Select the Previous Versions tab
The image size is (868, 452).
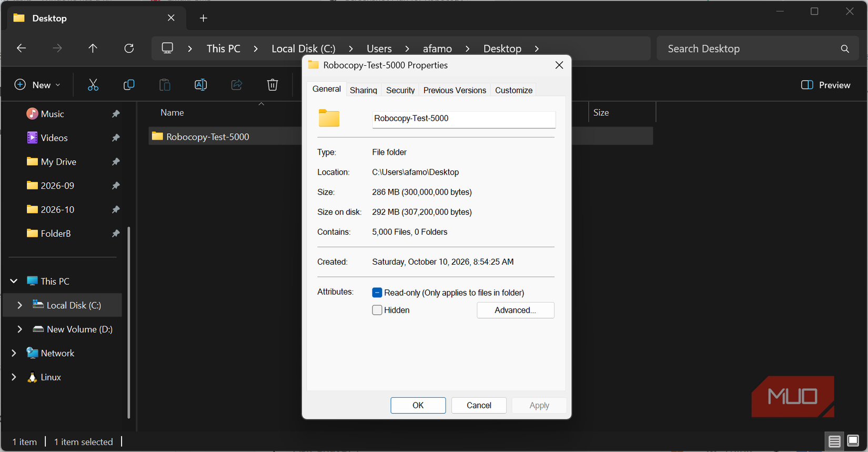[455, 90]
